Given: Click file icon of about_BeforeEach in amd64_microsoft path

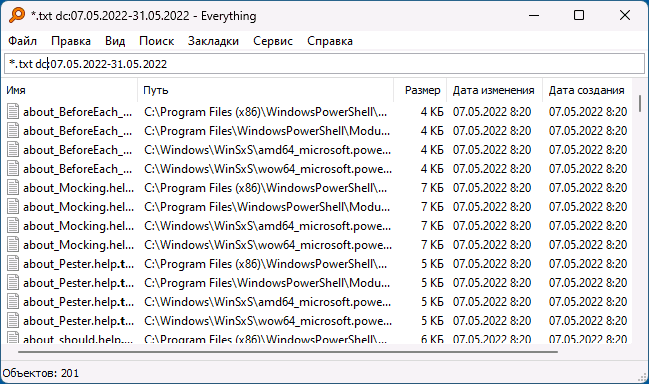Looking at the screenshot, I should tap(13, 150).
